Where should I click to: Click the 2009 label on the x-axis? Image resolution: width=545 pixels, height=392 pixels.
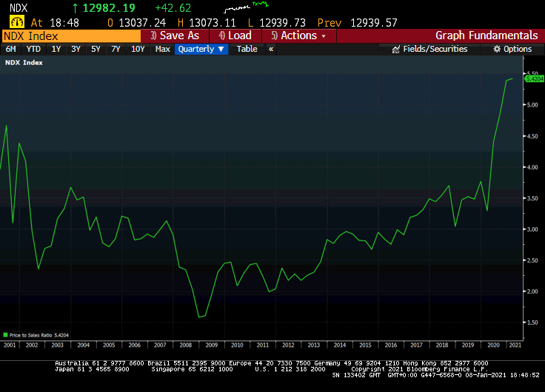[211, 345]
